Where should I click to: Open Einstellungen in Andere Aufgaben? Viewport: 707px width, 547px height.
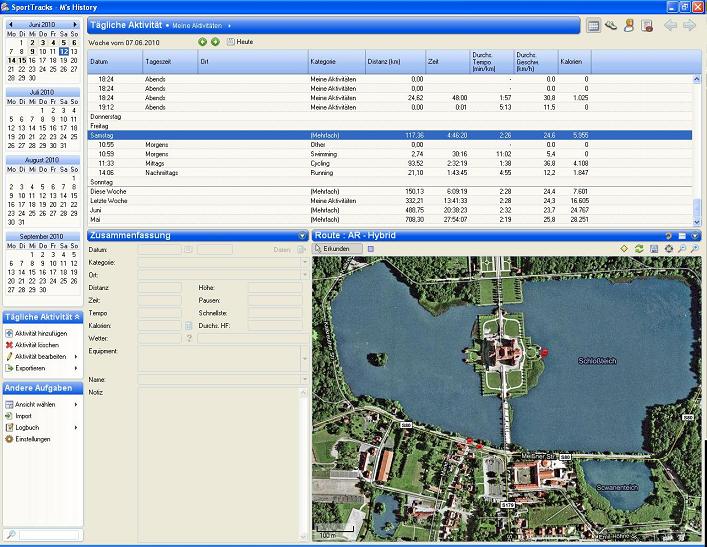pyautogui.click(x=32, y=439)
